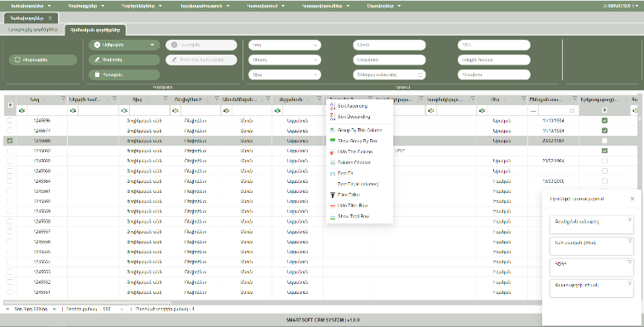Open Column Chooser from the context menu
The height and width of the screenshot is (327, 644).
pyautogui.click(x=359, y=162)
